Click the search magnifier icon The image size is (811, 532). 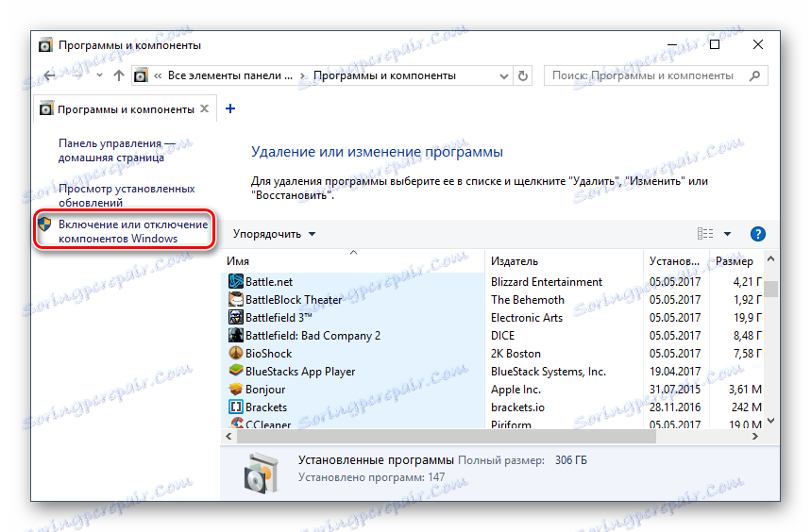point(754,75)
